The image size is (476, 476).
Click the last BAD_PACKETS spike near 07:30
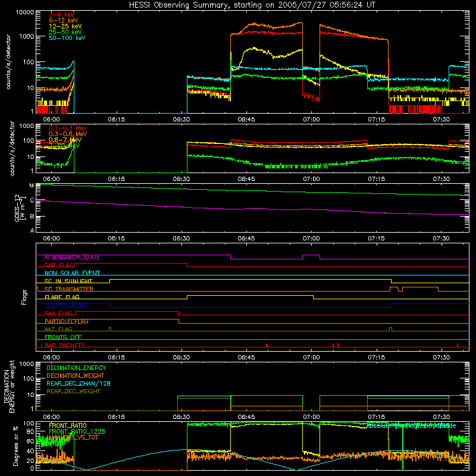click(458, 345)
